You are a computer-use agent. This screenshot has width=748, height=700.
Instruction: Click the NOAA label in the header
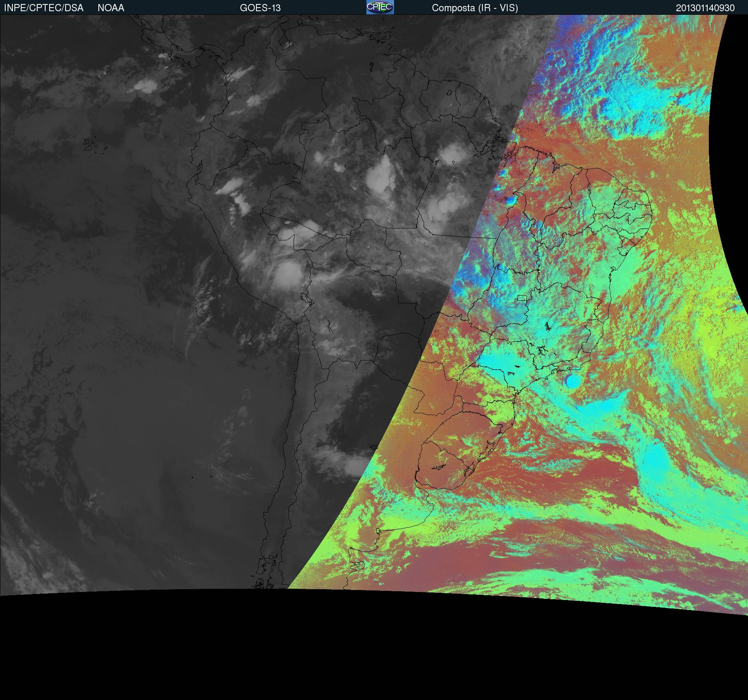tap(111, 8)
